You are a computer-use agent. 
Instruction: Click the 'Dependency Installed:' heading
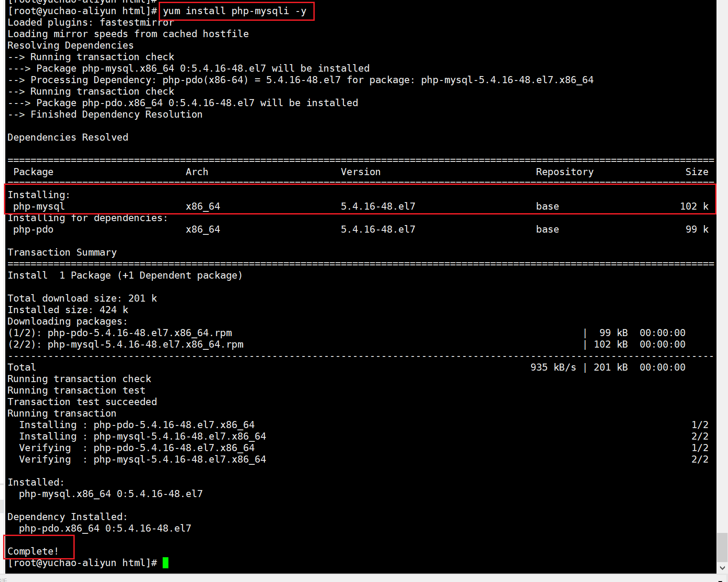[x=67, y=517]
